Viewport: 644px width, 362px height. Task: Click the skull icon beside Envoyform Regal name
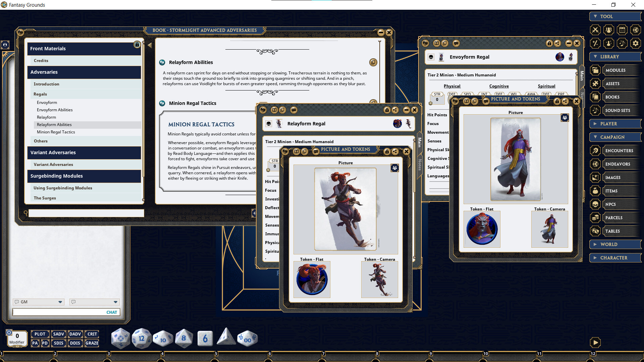click(x=431, y=57)
